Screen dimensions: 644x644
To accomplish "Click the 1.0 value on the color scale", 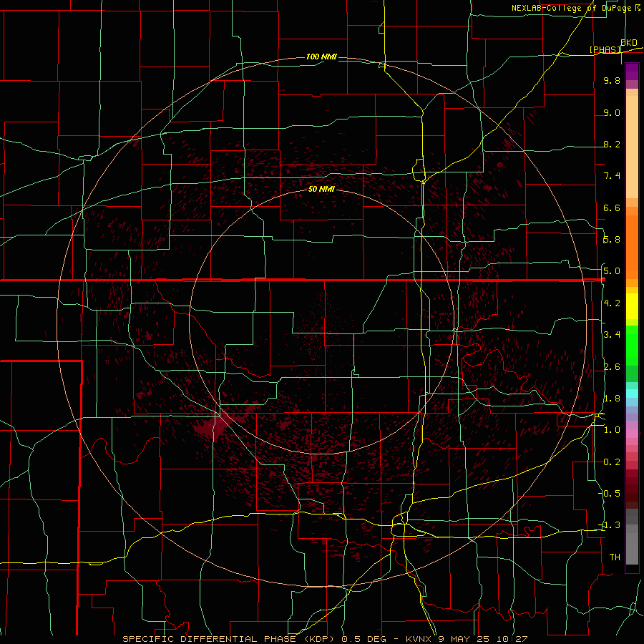I will (612, 430).
